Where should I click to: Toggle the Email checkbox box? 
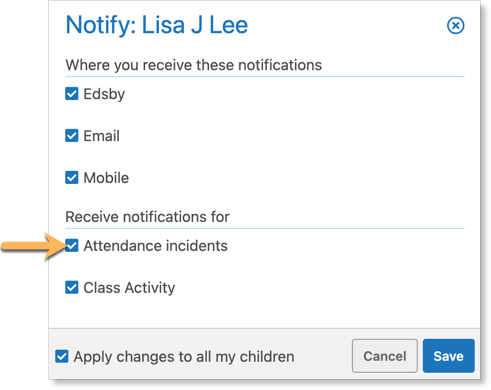(72, 136)
